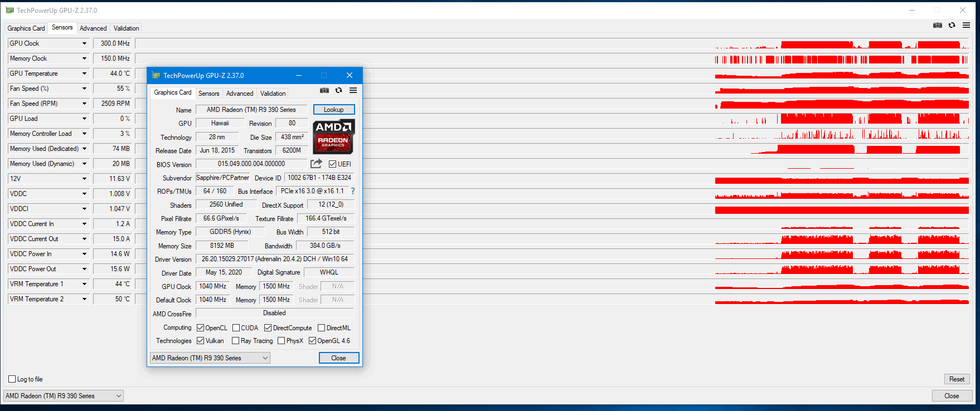Viewport: 980px width, 411px height.
Task: Open 12V sensor dropdown
Action: point(85,179)
